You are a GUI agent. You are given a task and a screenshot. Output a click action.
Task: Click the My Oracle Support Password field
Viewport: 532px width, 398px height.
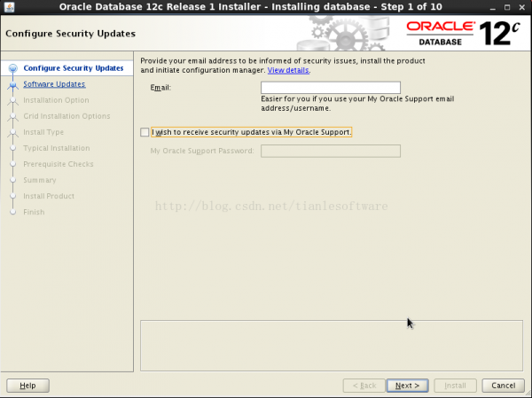tap(331, 151)
